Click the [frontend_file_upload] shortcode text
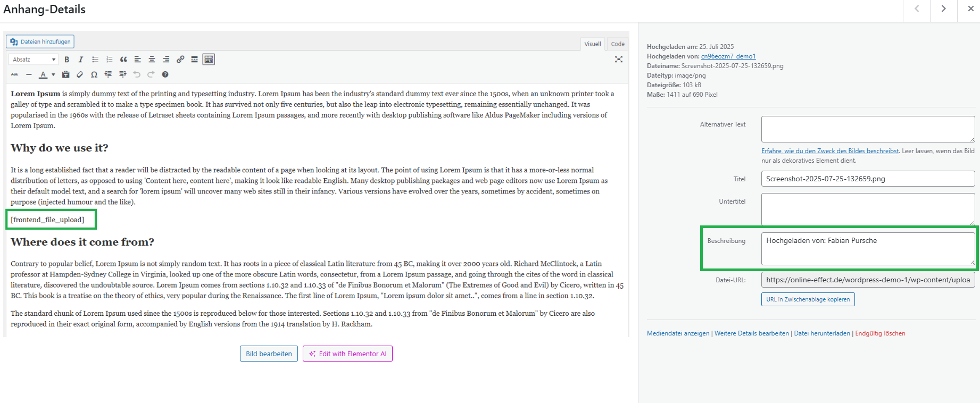980x403 pixels. (47, 220)
